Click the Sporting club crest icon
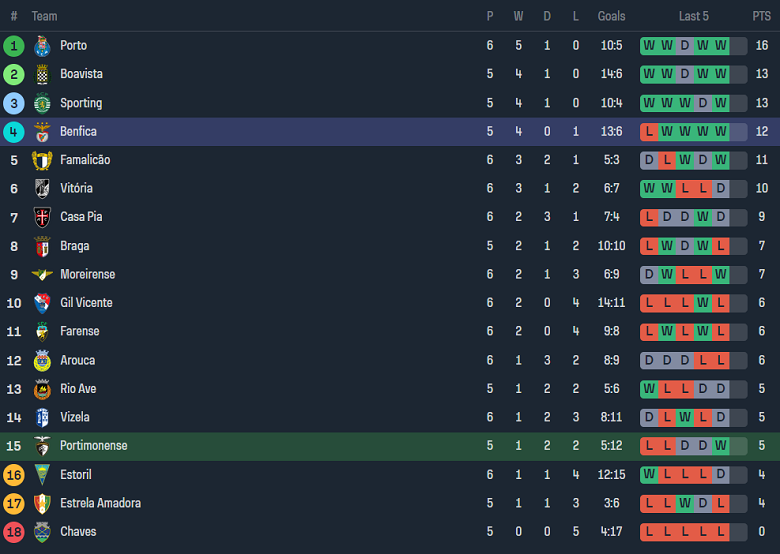The image size is (780, 554). [x=42, y=103]
